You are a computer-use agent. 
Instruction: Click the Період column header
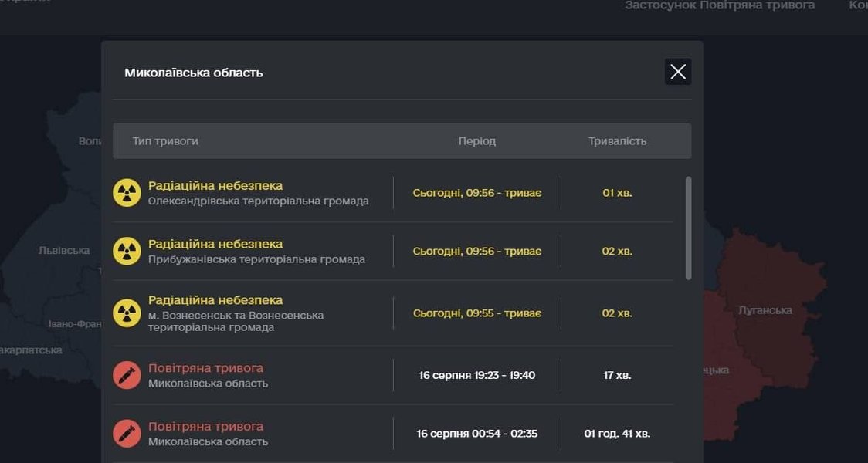(476, 140)
